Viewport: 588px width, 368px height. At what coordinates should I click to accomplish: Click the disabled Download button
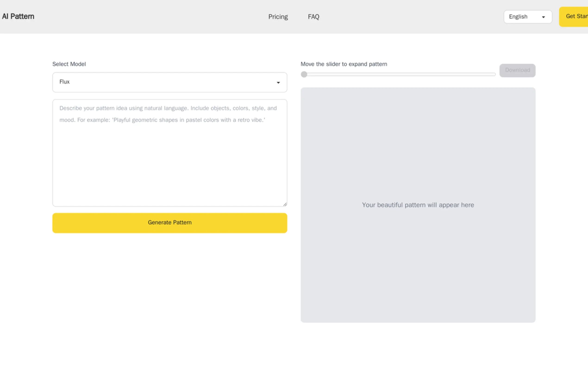coord(517,70)
